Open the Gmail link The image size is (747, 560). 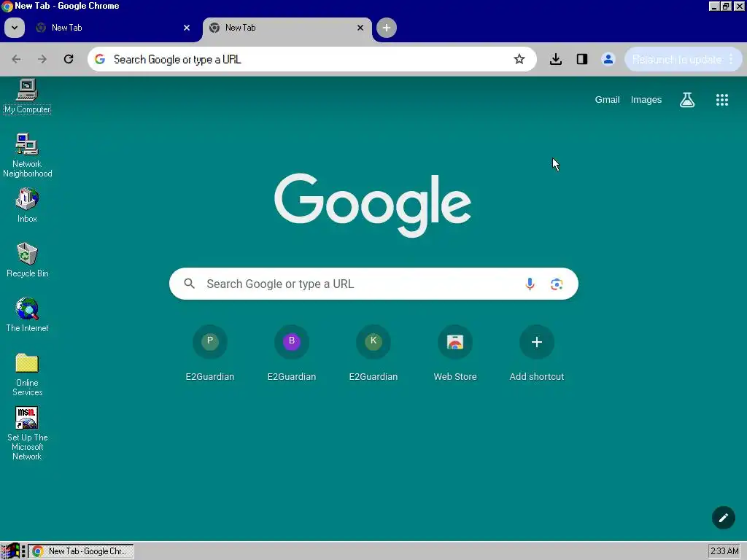click(x=607, y=99)
